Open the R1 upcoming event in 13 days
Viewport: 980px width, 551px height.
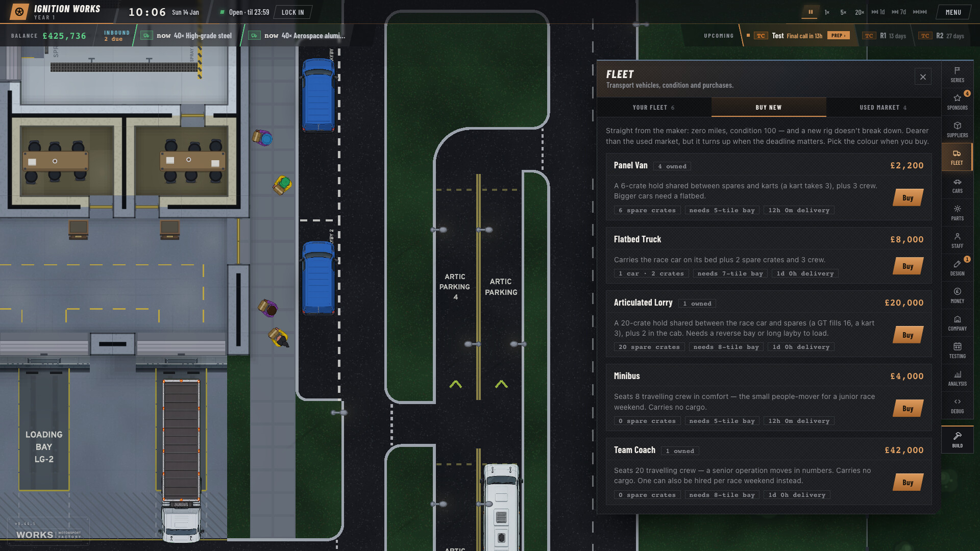[x=885, y=36]
